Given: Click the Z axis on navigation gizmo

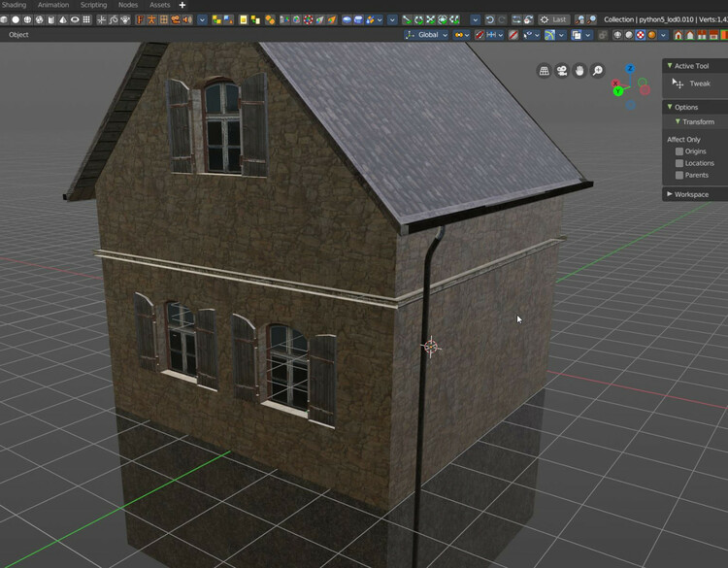Looking at the screenshot, I should click(x=630, y=69).
